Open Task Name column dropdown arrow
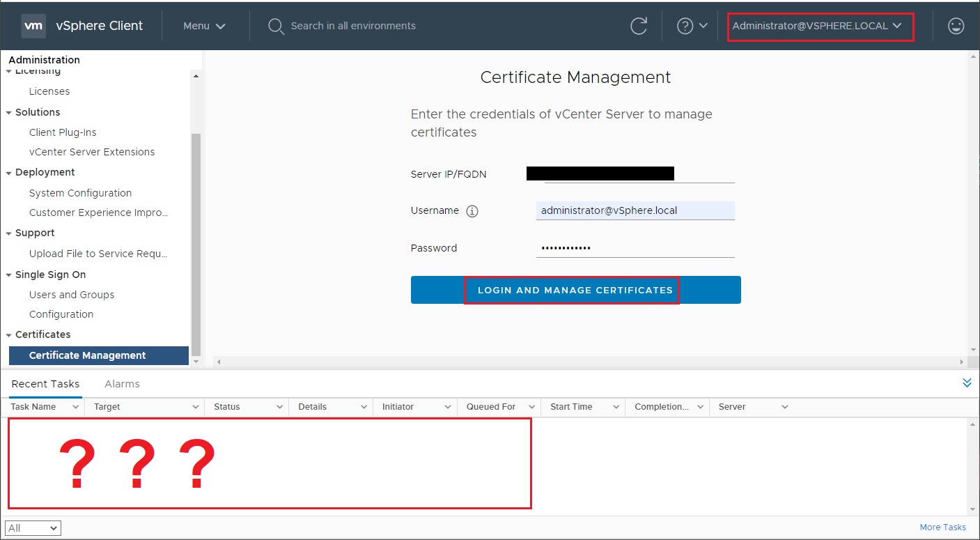980x540 pixels. 75,407
